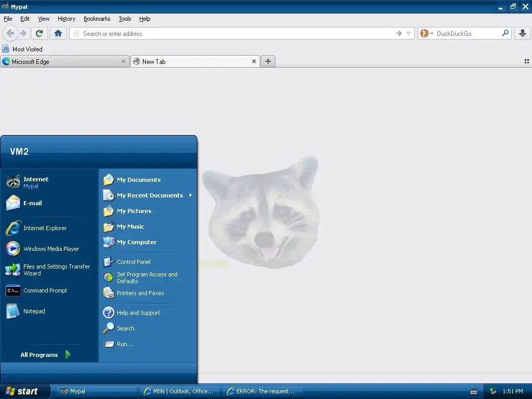Click the search magnifier in DuckDuckGo box
The image size is (532, 399).
pyautogui.click(x=505, y=33)
